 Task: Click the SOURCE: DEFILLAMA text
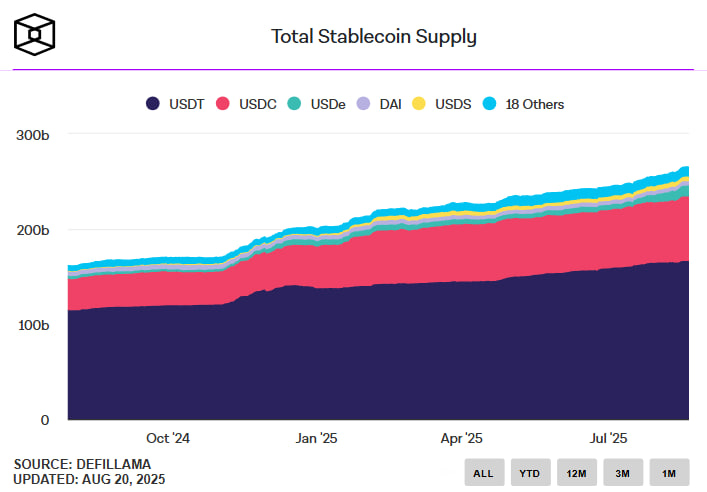81,464
